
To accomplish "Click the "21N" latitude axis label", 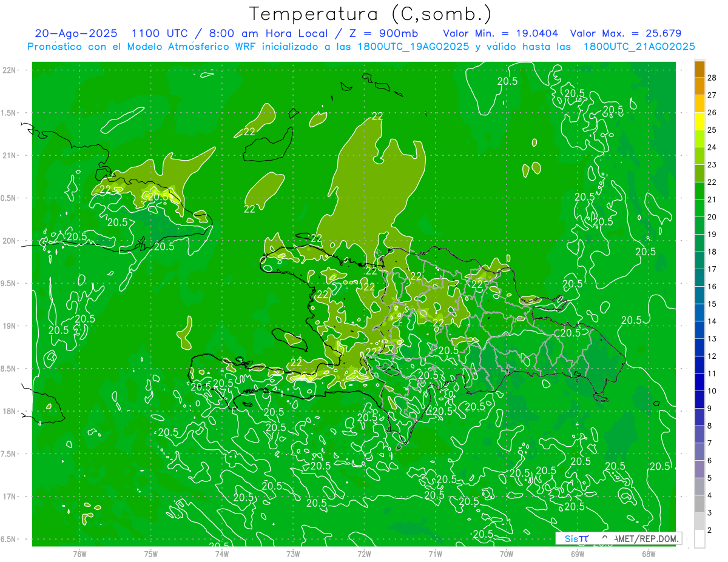I will click(x=10, y=156).
